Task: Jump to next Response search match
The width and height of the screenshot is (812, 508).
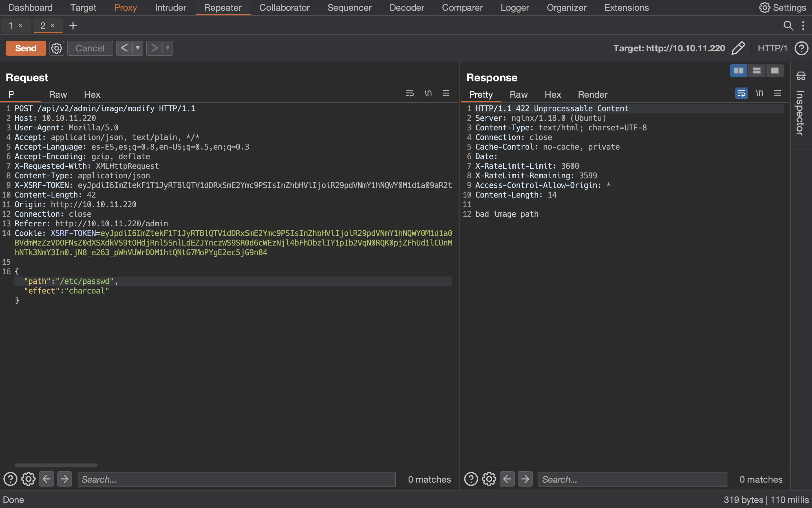Action: pos(525,479)
